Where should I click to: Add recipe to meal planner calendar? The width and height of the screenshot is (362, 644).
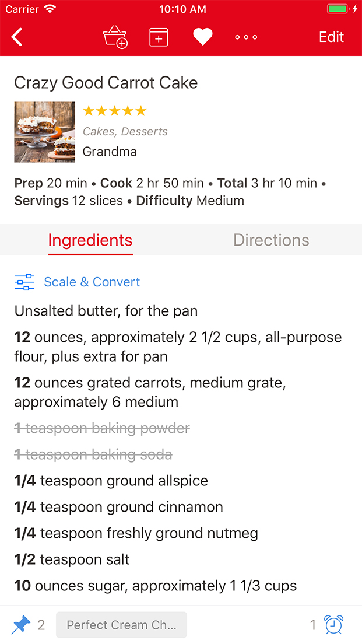point(159,37)
